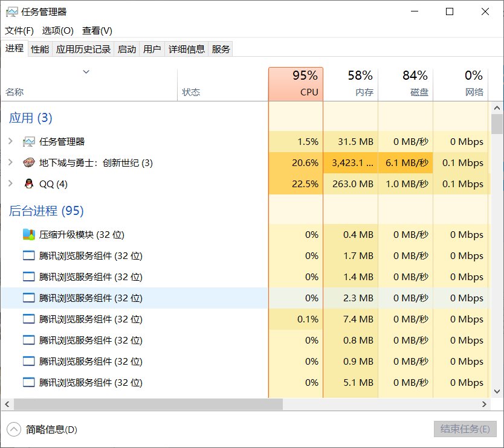Click the 地下城与勇士 game icon
504x448 pixels.
[x=29, y=162]
